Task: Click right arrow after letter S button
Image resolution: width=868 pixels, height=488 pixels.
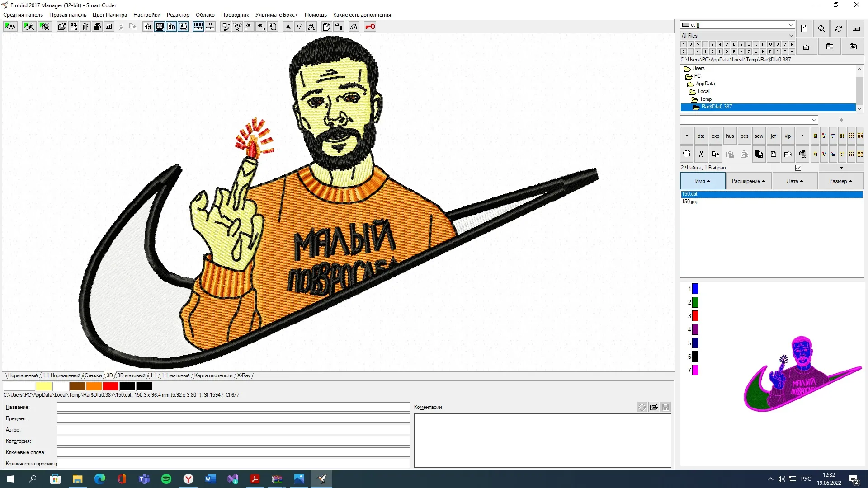Action: [x=792, y=44]
